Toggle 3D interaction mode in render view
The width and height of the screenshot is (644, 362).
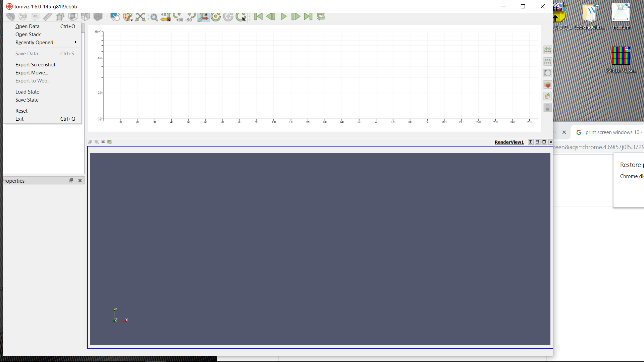coord(103,142)
